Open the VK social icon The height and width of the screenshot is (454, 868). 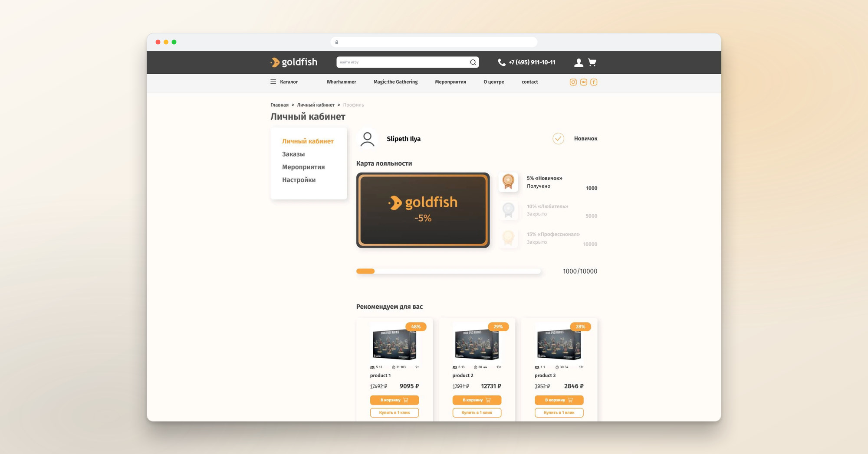(x=583, y=82)
